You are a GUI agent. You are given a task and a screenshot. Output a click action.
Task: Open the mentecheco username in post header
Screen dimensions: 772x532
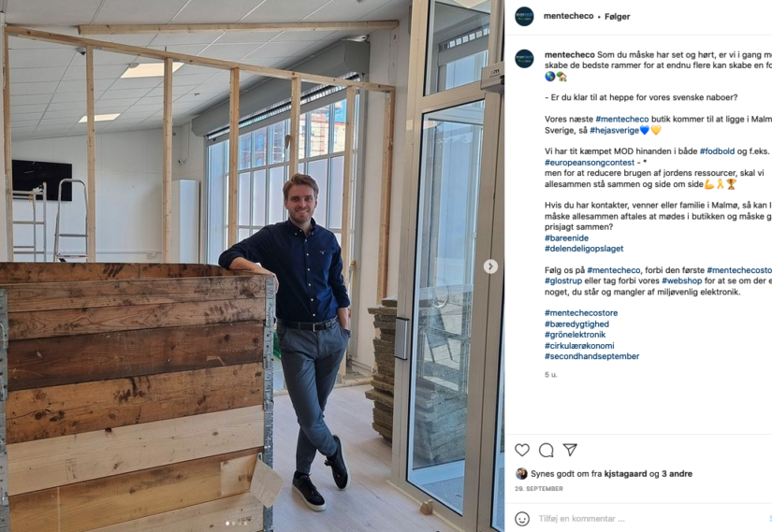[569, 16]
